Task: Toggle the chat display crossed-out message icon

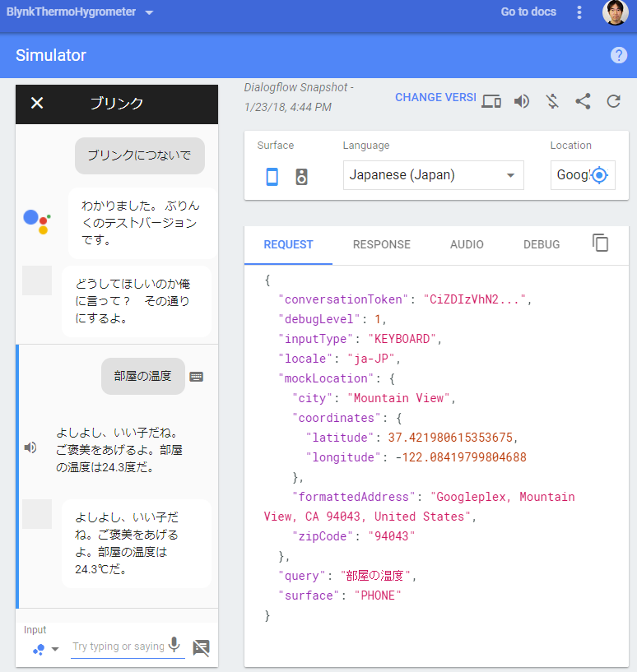Action: [x=201, y=647]
